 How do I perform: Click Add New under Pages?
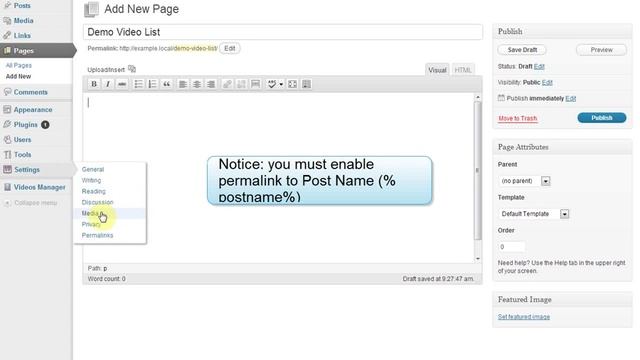coord(18,76)
